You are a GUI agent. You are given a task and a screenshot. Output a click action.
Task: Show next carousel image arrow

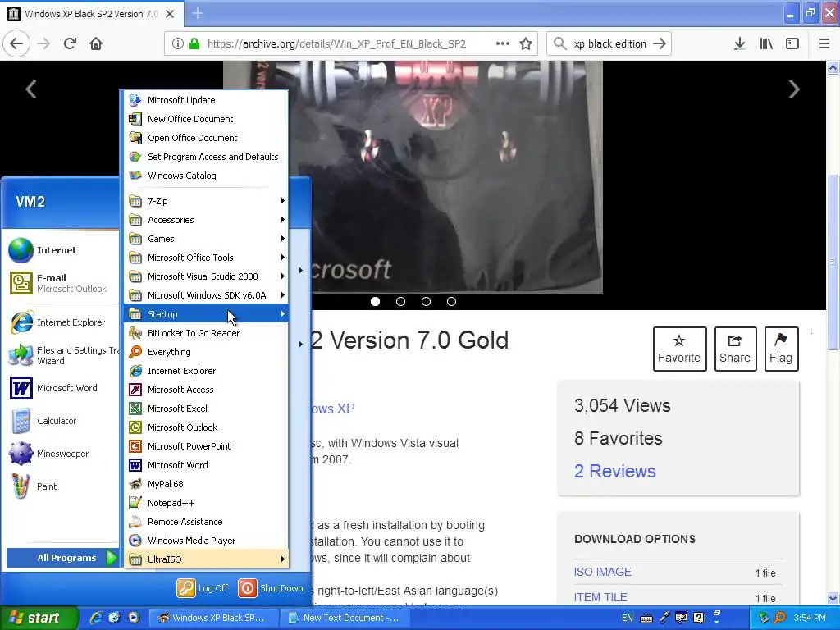click(794, 89)
